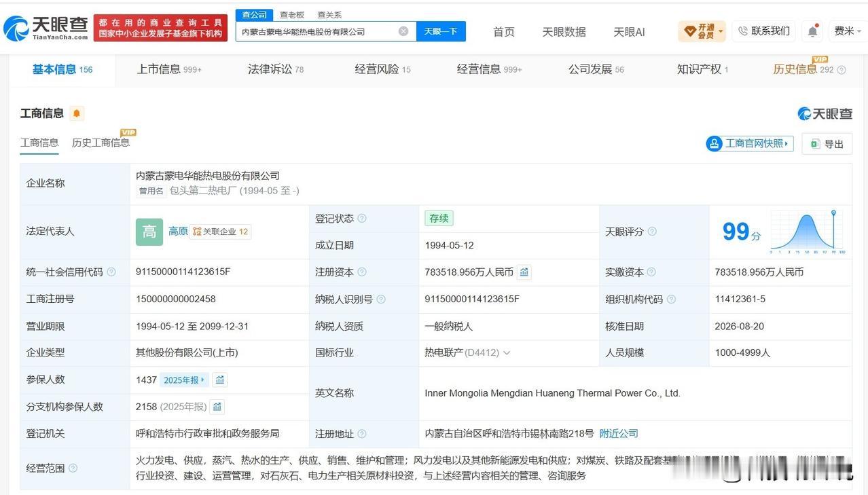Switch to 工商信息 sub-tab
Image resolution: width=868 pixels, height=495 pixels.
point(39,143)
